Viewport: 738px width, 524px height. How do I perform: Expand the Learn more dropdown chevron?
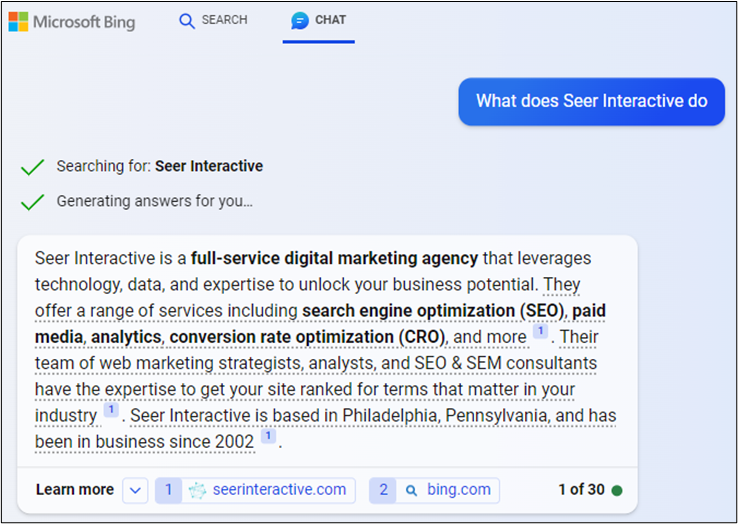tap(135, 490)
